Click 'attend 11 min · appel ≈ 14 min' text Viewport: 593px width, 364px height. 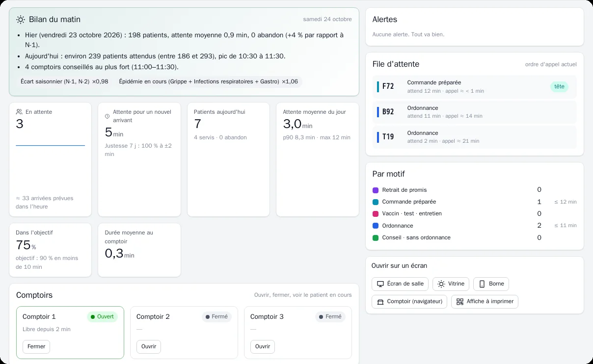(445, 116)
